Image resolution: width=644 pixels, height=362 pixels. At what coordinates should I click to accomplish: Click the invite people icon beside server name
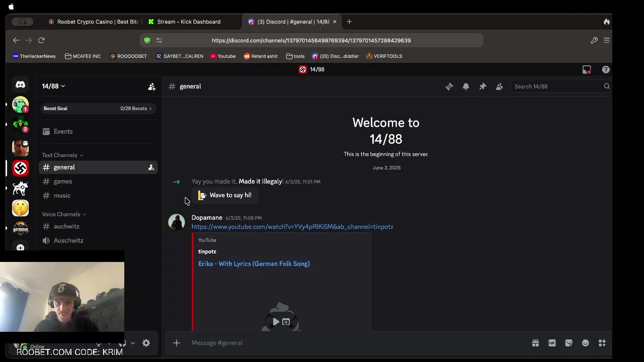point(151,86)
